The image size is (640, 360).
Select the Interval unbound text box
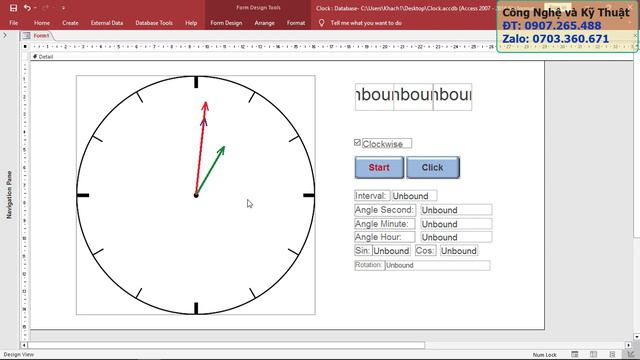pyautogui.click(x=414, y=196)
